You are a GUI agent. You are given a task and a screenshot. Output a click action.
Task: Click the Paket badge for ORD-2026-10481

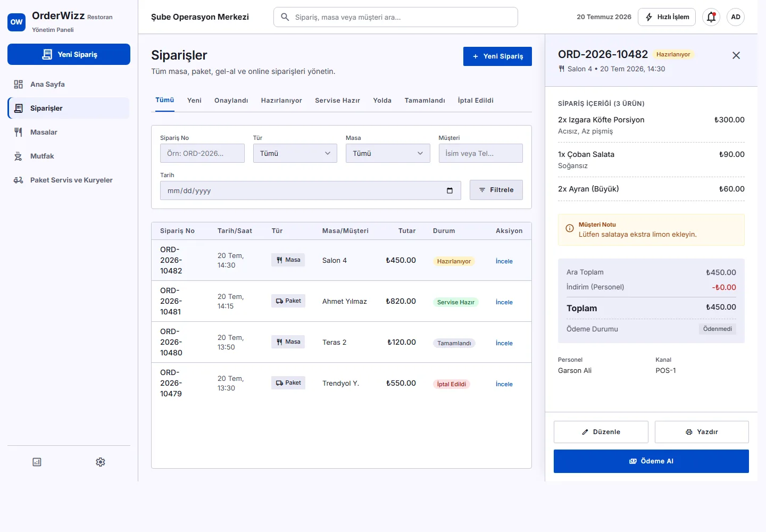click(x=288, y=301)
